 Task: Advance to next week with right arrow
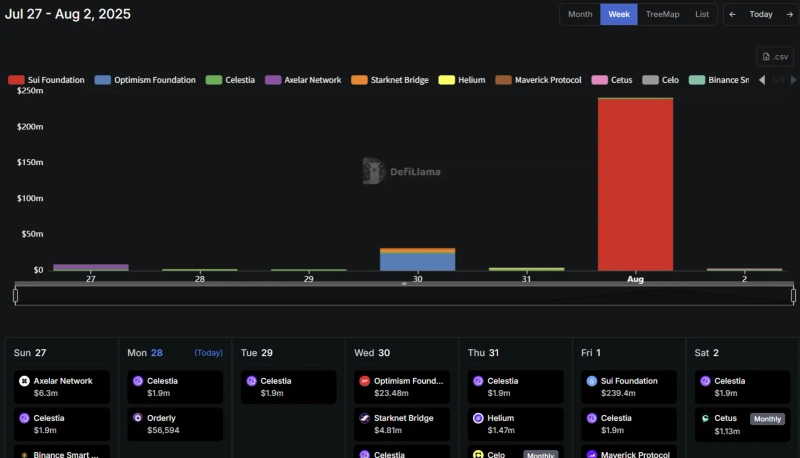coord(788,14)
